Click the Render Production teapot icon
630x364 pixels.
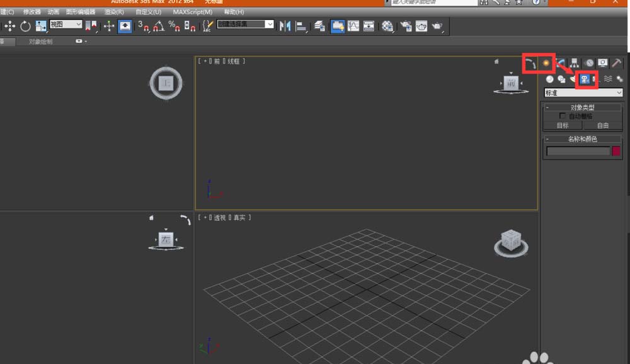click(437, 26)
